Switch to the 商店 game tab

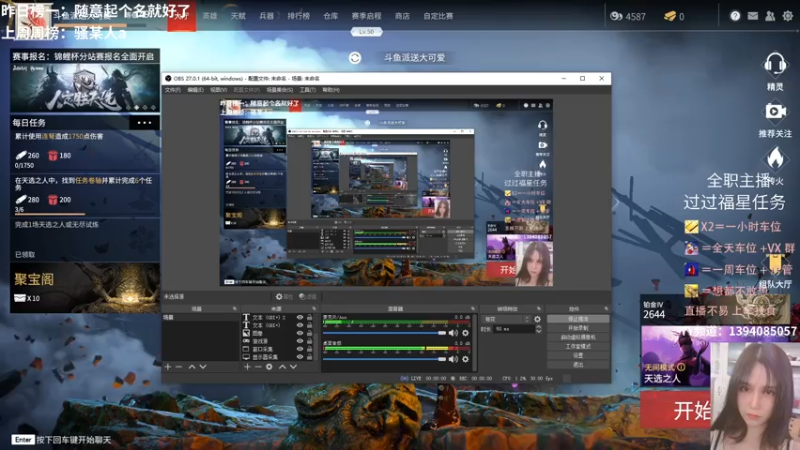(x=402, y=16)
